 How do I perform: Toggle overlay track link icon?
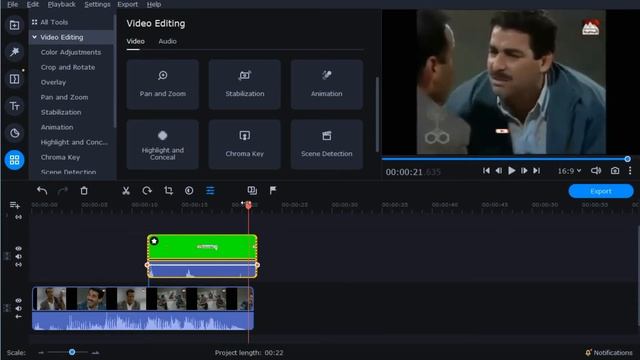click(x=18, y=264)
